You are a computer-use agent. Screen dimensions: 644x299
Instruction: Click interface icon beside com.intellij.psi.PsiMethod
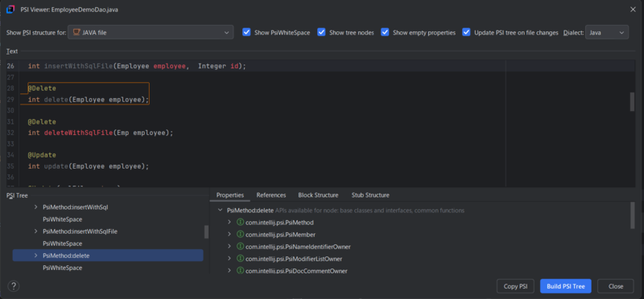coord(241,223)
